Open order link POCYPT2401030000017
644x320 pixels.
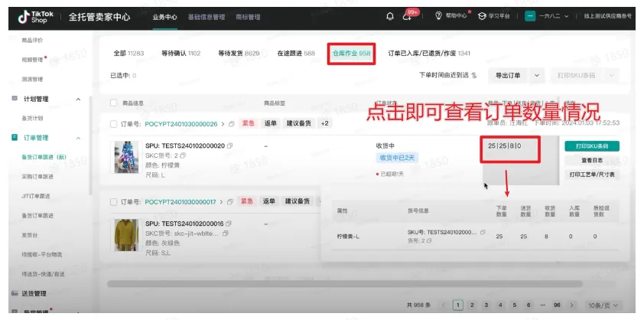coord(181,202)
